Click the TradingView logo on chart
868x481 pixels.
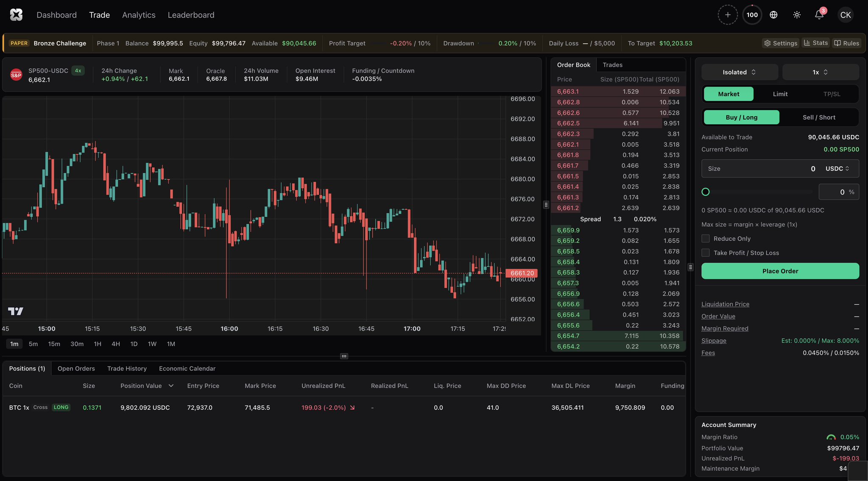coord(16,311)
